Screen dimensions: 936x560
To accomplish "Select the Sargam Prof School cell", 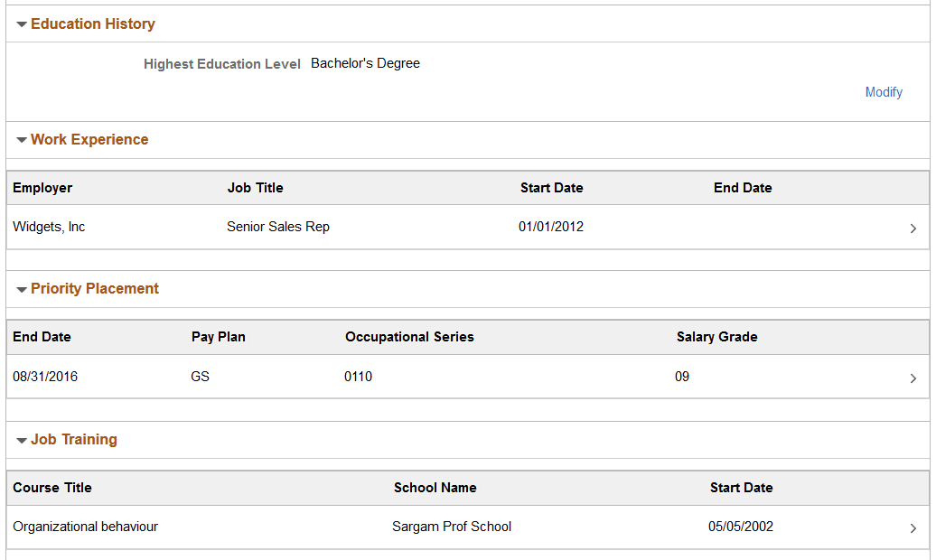I will [452, 527].
